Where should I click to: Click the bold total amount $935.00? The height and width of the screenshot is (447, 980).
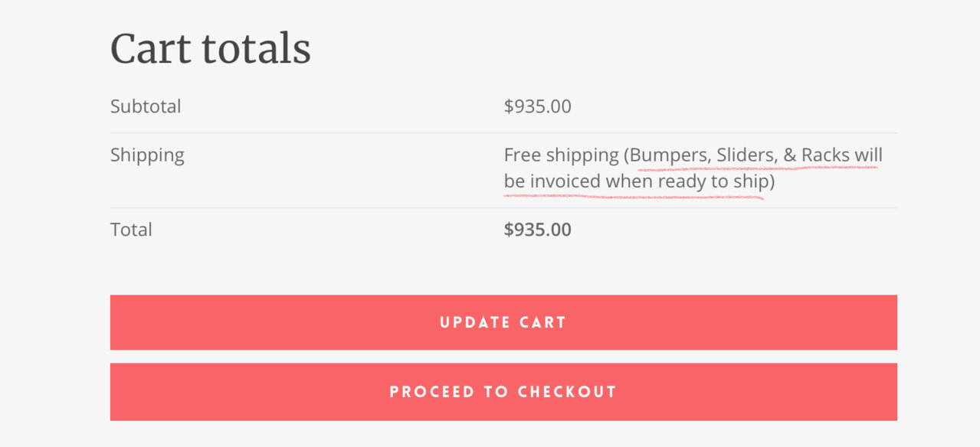(x=538, y=230)
